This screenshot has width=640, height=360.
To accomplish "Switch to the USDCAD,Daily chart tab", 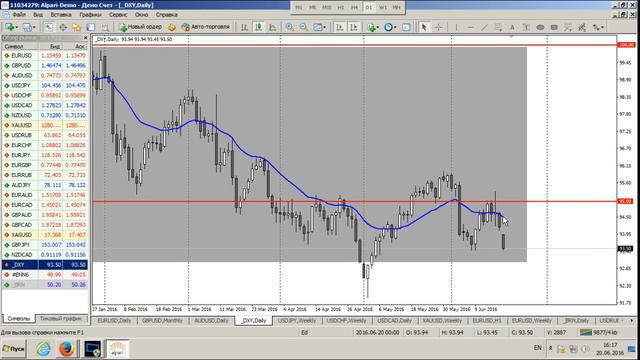I will (394, 321).
